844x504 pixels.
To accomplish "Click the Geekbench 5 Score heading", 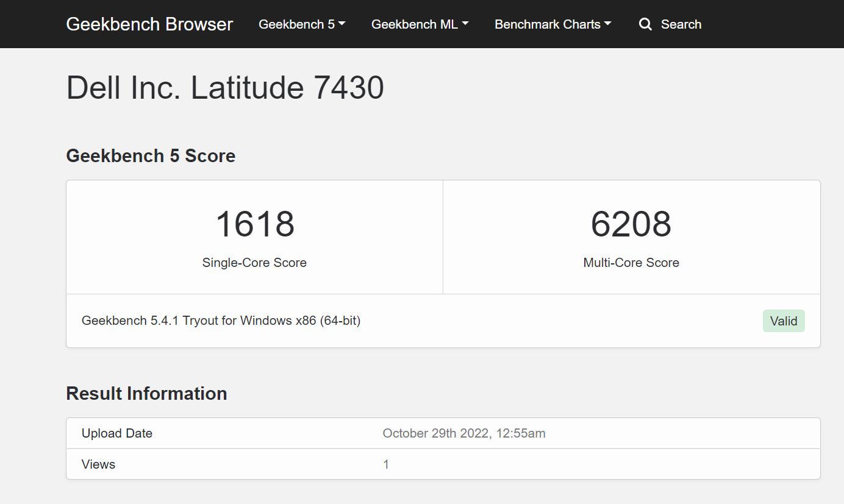I will [x=151, y=156].
